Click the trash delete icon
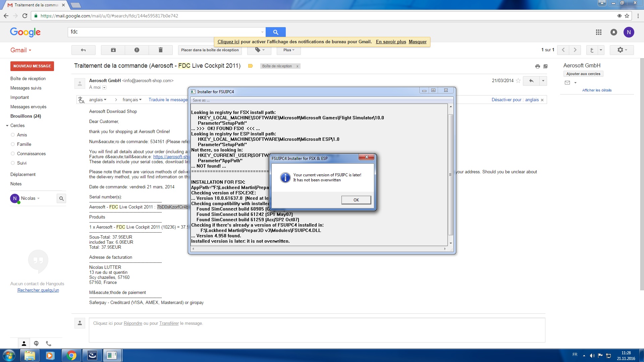 tap(160, 50)
